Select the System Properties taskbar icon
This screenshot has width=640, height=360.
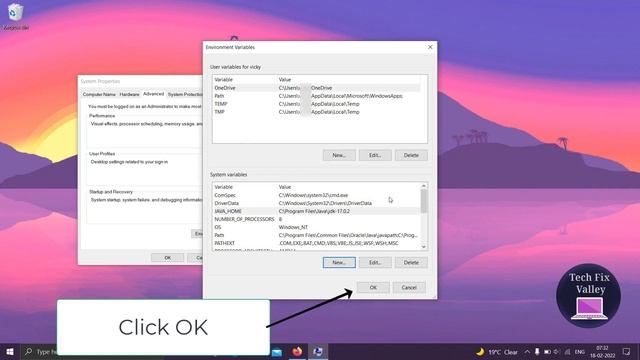(x=318, y=351)
